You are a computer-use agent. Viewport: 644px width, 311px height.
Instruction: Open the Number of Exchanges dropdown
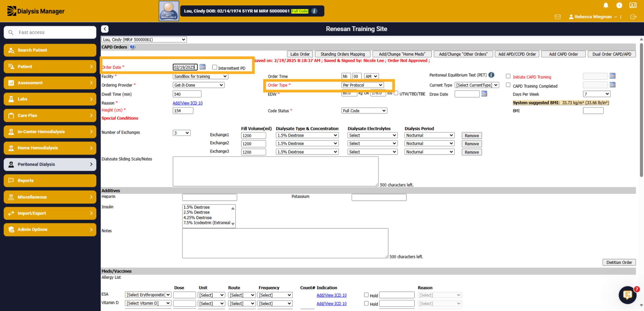pyautogui.click(x=182, y=133)
